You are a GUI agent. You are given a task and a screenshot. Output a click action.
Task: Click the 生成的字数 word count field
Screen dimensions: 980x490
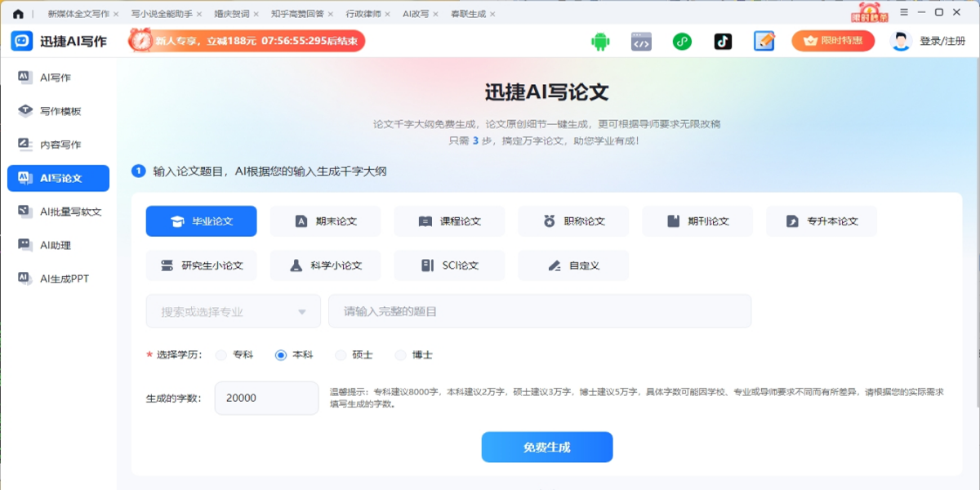(x=266, y=398)
